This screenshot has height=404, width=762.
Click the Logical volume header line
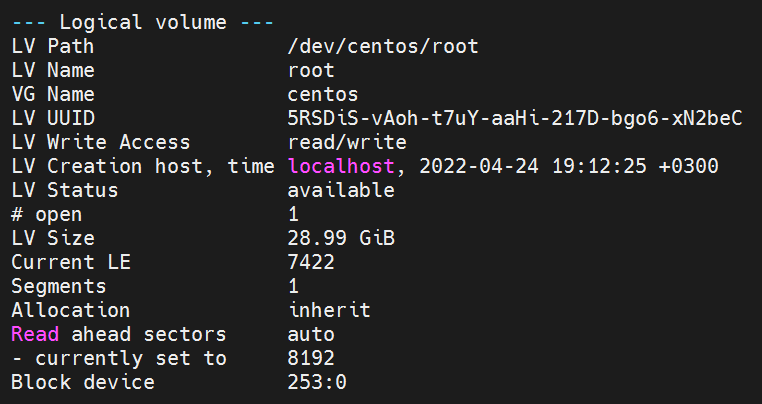(142, 22)
